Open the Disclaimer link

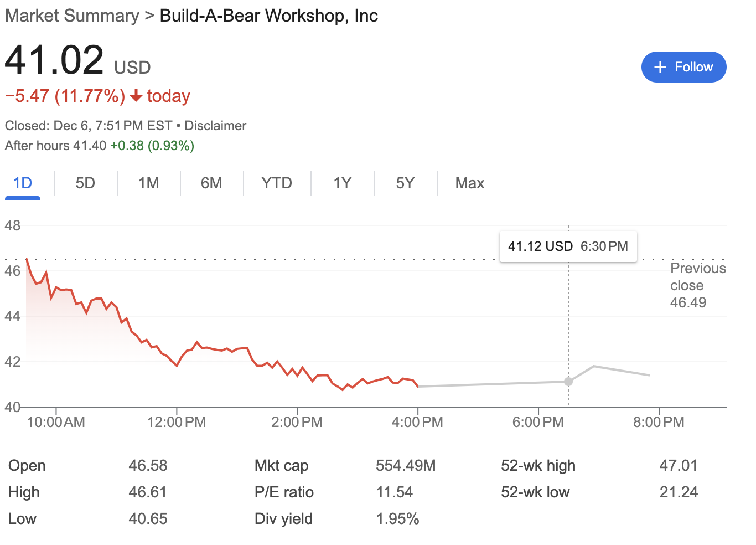(215, 126)
